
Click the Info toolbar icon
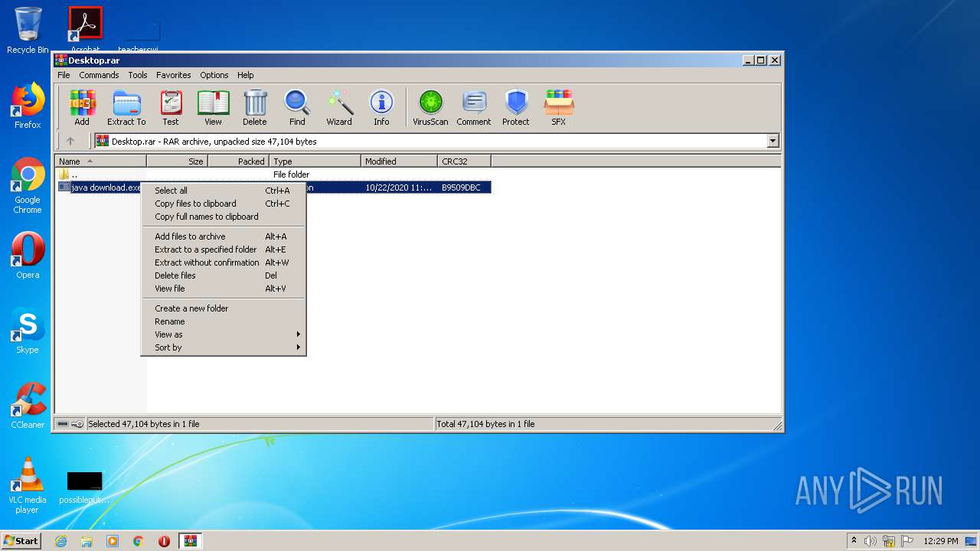click(x=381, y=107)
